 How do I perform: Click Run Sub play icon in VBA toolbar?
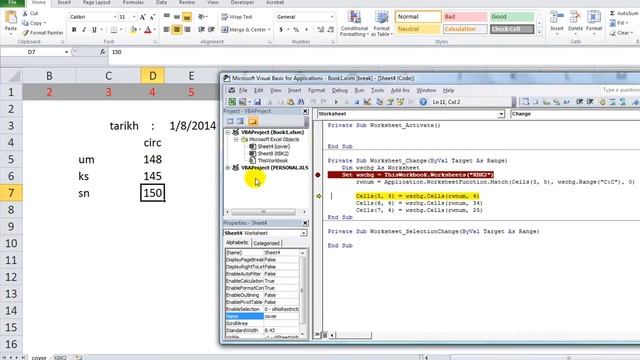pos(336,102)
